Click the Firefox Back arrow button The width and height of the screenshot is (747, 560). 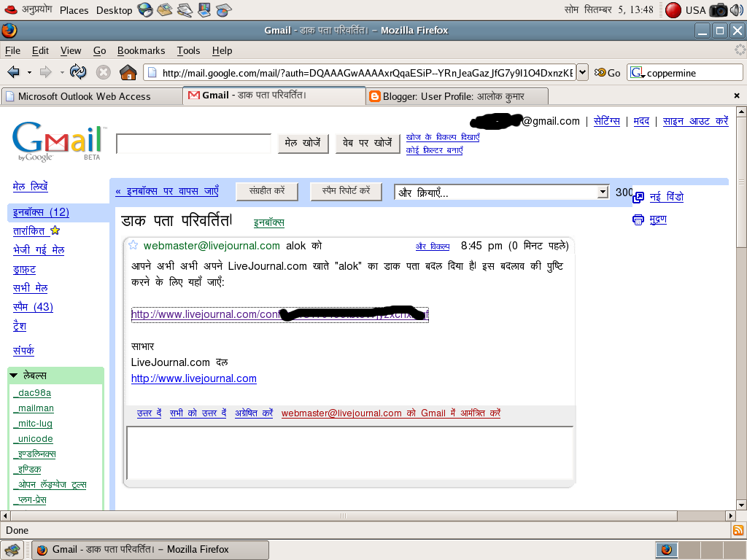point(13,72)
